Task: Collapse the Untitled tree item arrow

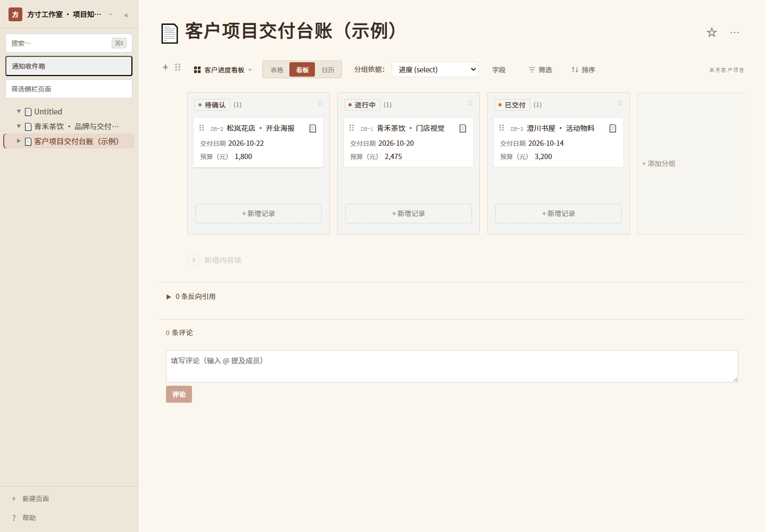Action: pos(19,112)
